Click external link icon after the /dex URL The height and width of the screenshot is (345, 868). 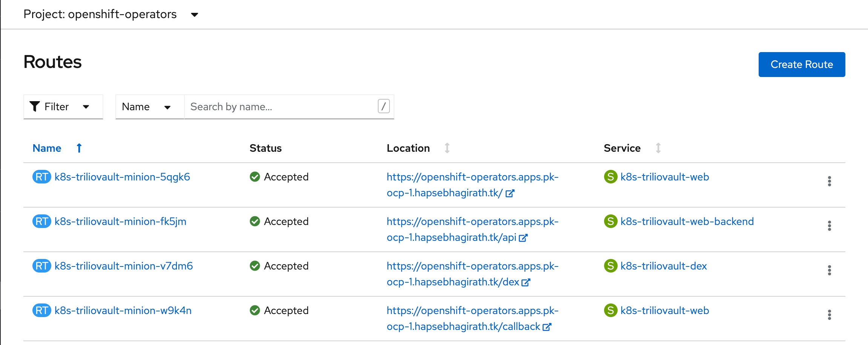pyautogui.click(x=526, y=282)
